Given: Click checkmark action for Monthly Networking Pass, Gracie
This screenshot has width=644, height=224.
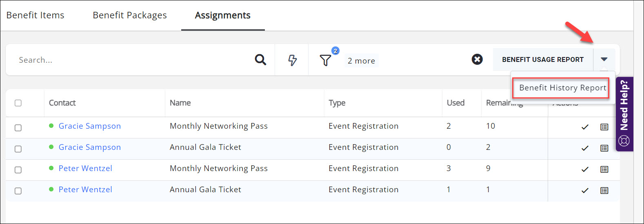Looking at the screenshot, I should (585, 127).
